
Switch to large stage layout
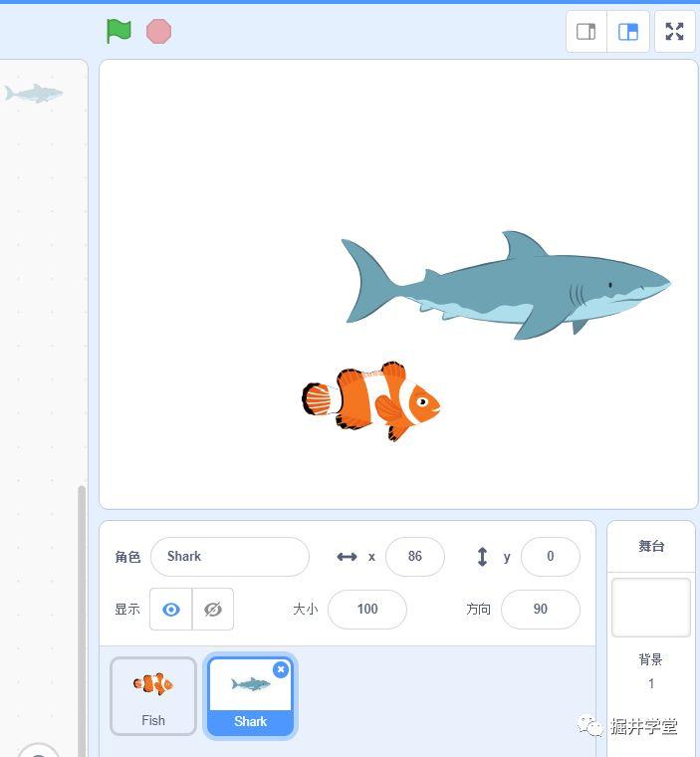coord(628,32)
